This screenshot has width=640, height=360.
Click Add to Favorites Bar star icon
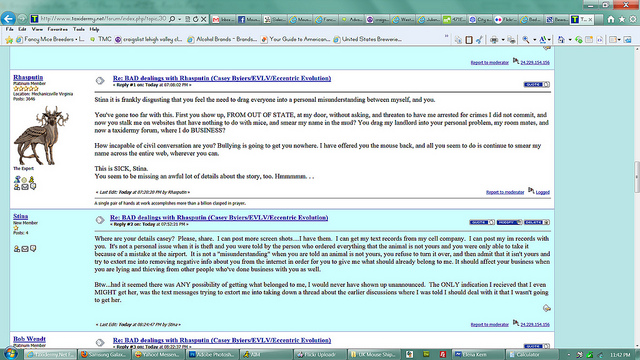coord(9,40)
